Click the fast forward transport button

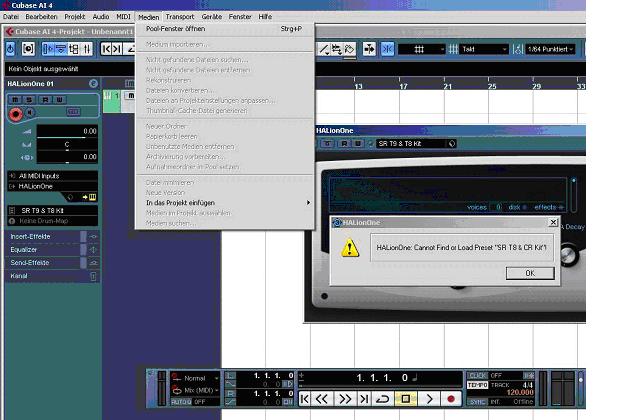click(x=345, y=399)
